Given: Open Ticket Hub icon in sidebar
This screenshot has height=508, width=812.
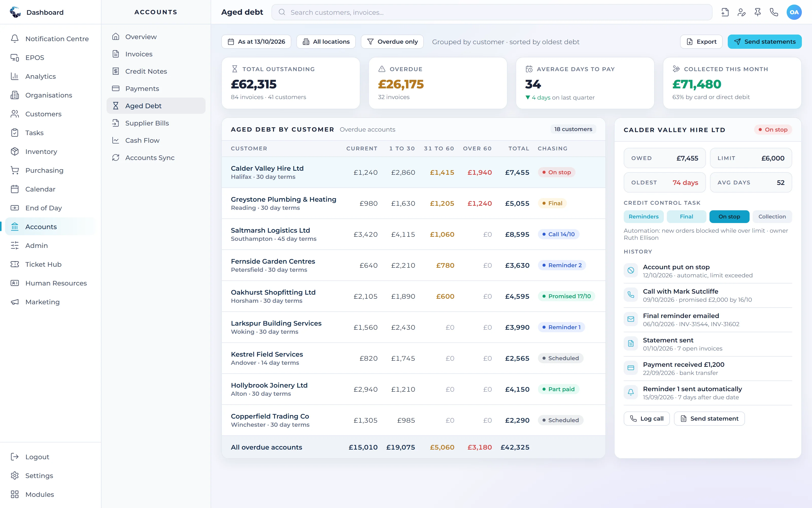Looking at the screenshot, I should click(x=15, y=264).
